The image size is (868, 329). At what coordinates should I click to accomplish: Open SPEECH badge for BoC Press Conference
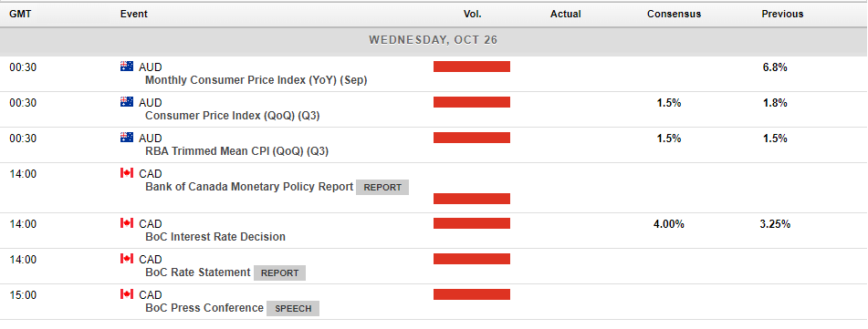pos(293,309)
